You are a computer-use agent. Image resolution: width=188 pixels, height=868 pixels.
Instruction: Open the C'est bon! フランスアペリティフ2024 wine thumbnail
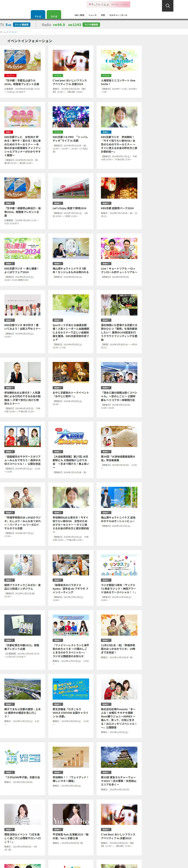71,60
